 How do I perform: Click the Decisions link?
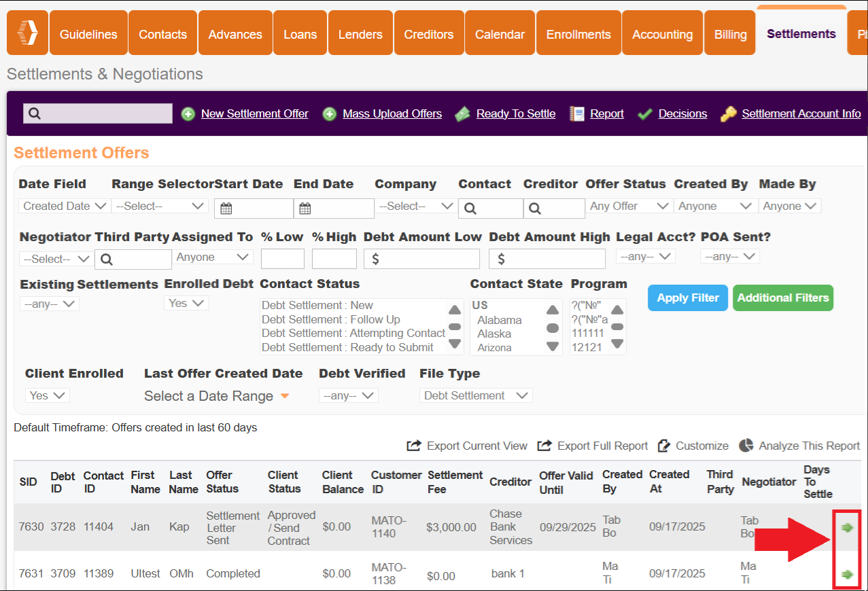click(682, 114)
